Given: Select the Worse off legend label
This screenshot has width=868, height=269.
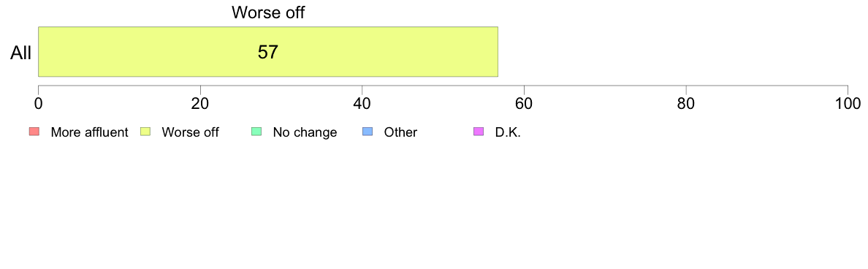Looking at the screenshot, I should [x=190, y=132].
